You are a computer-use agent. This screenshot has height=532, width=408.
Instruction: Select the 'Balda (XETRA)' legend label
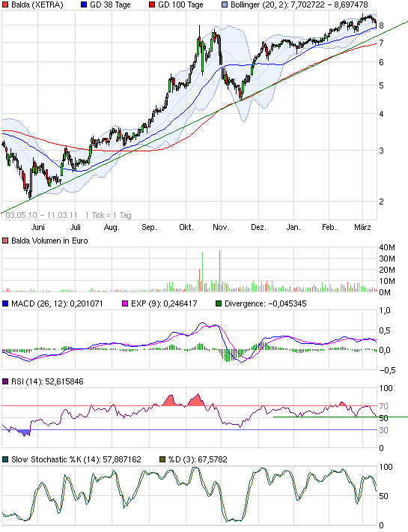point(37,4)
